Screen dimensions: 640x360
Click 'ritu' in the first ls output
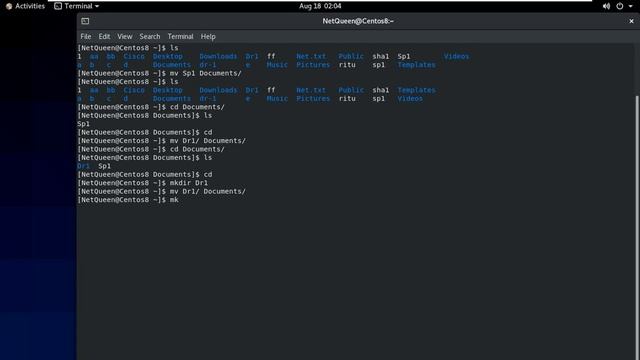pos(347,65)
